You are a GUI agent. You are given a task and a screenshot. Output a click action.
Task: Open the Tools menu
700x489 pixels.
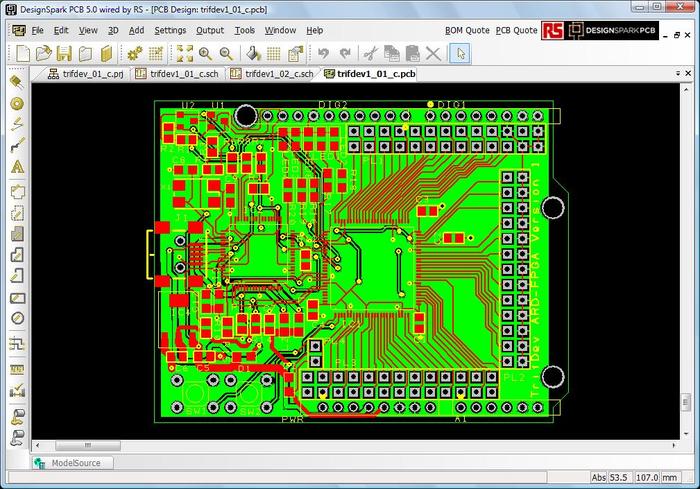pyautogui.click(x=245, y=30)
